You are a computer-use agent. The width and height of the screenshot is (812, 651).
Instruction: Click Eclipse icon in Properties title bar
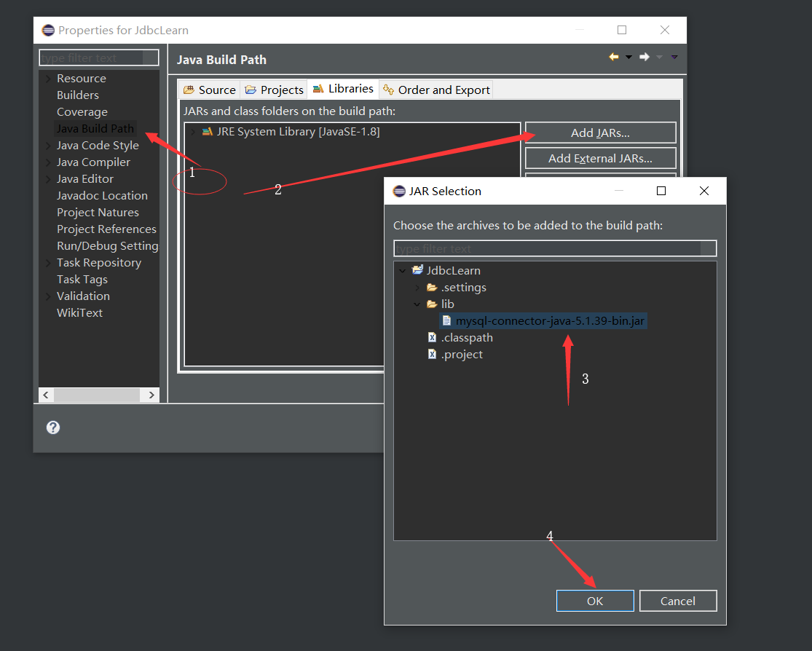coord(48,30)
